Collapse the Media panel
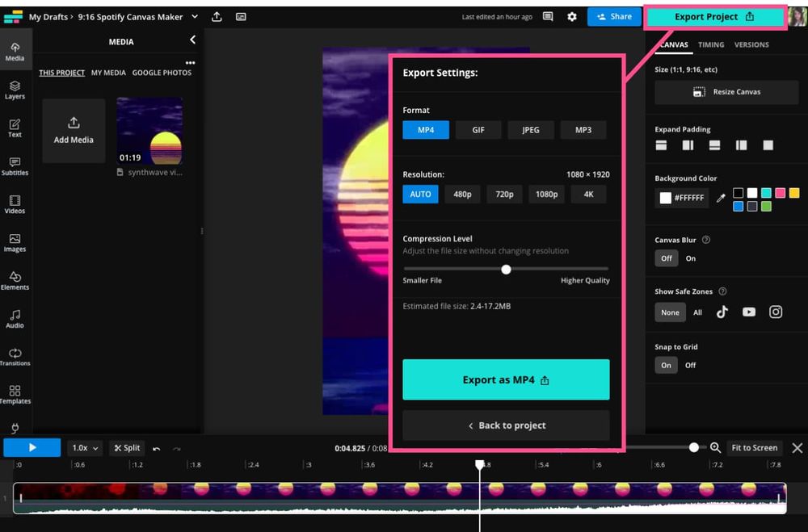 click(192, 39)
